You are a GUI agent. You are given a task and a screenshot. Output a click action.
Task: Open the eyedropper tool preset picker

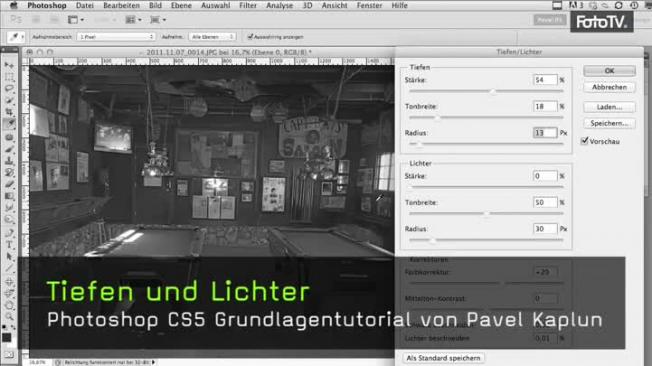pos(16,37)
